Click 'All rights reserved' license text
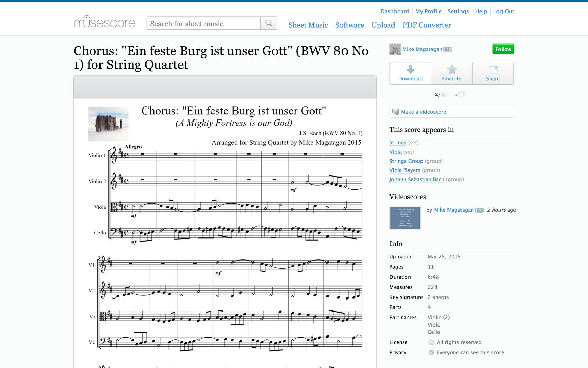588x368 pixels. coord(459,342)
